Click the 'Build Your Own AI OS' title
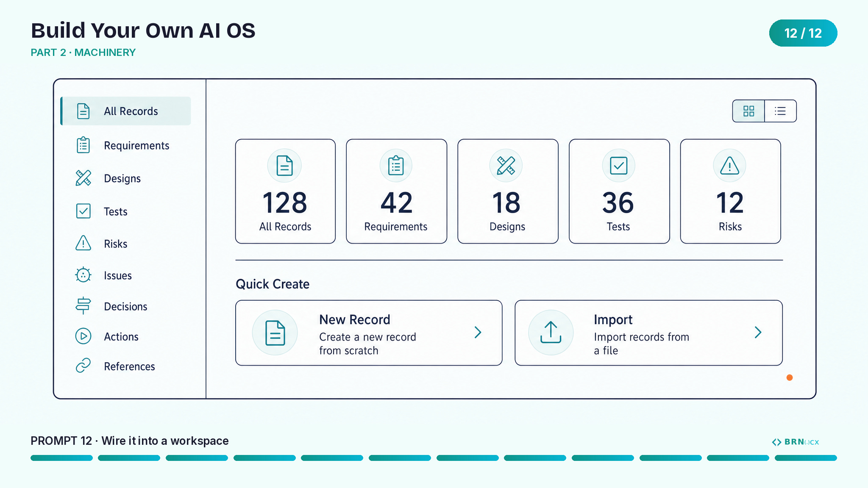The width and height of the screenshot is (868, 488). (143, 30)
